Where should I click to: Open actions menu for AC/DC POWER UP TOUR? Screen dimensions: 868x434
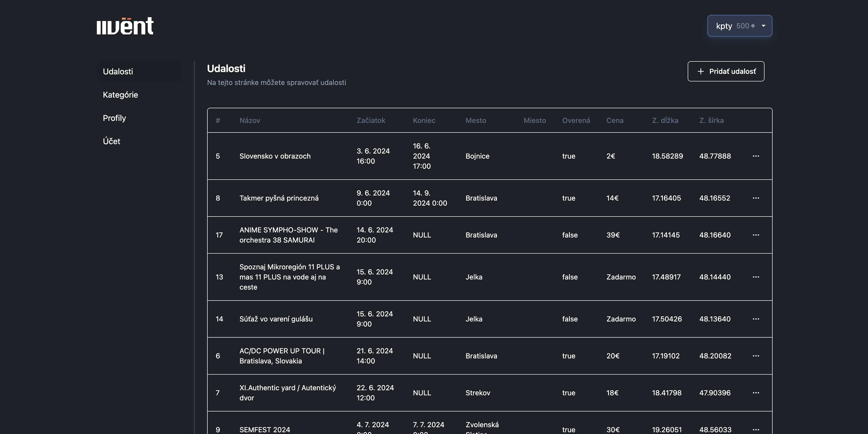pyautogui.click(x=756, y=356)
